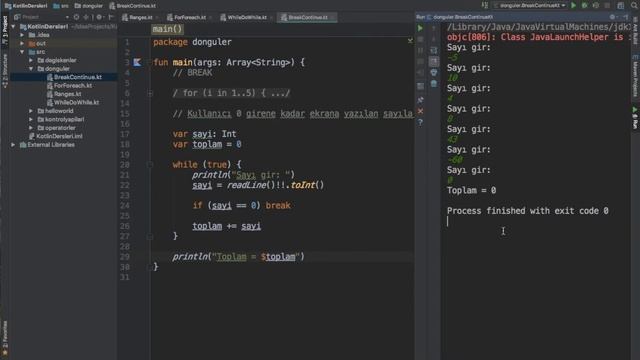This screenshot has width=640, height=360.
Task: Open the Project side tool window tab
Action: [5, 30]
